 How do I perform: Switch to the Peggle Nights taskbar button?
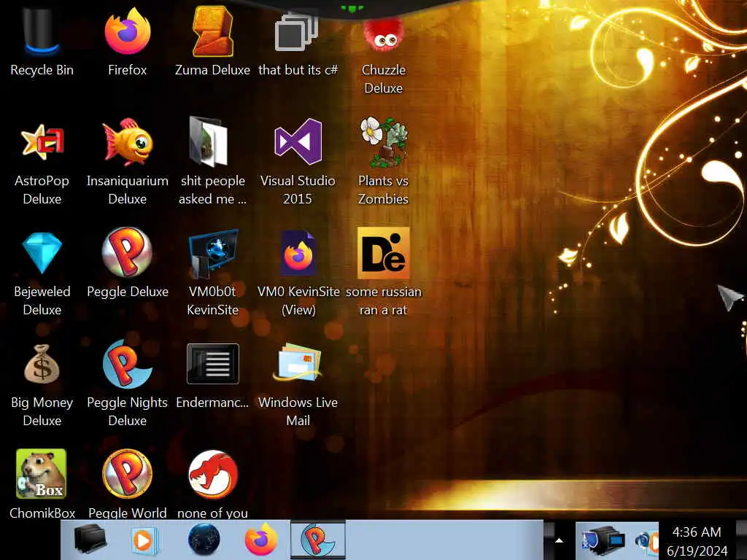(318, 540)
